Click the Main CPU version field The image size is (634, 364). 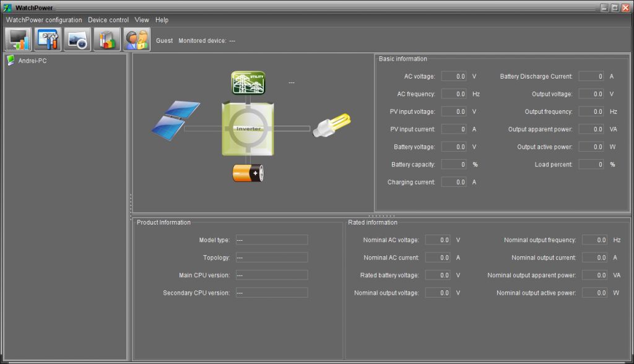272,275
